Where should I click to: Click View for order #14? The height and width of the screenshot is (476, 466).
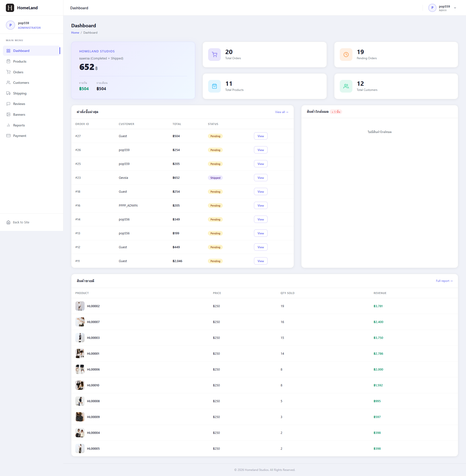pyautogui.click(x=261, y=219)
